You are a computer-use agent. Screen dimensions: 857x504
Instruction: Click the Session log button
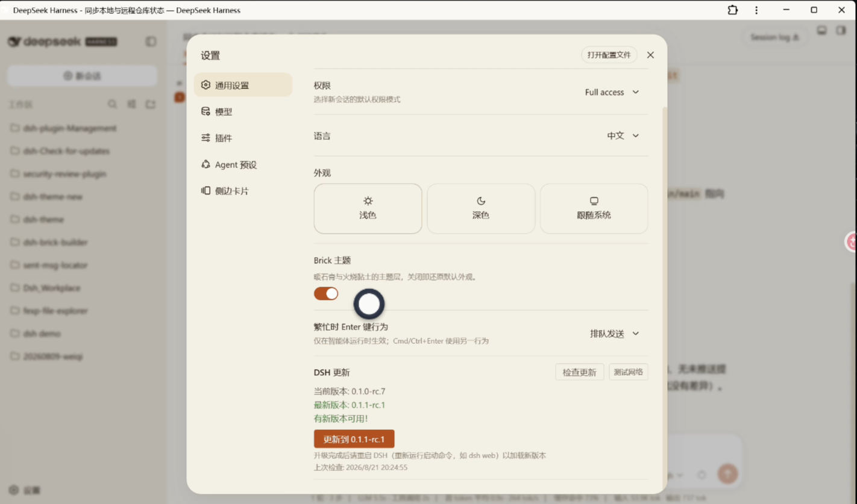[x=774, y=37]
